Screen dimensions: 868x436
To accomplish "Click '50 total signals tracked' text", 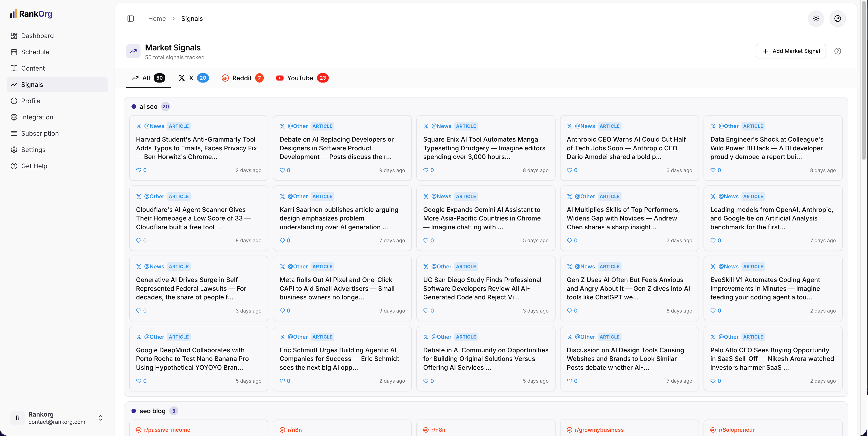I will [x=175, y=57].
